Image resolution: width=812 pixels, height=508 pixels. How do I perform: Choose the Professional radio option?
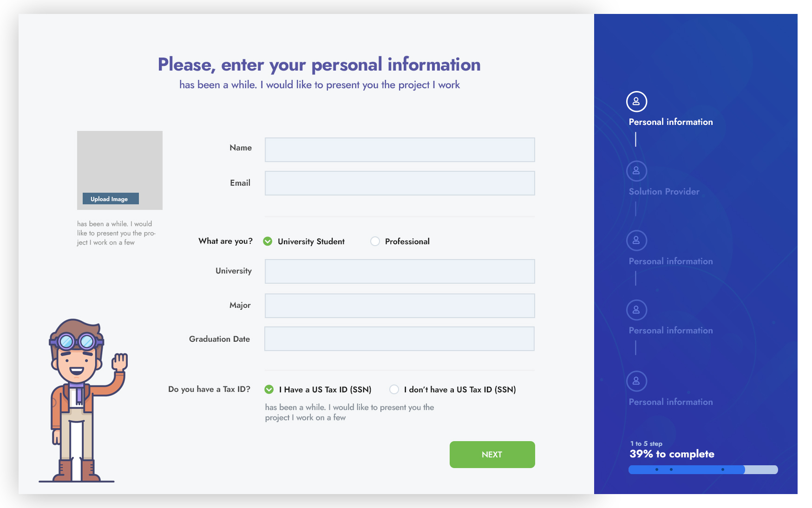coord(375,241)
